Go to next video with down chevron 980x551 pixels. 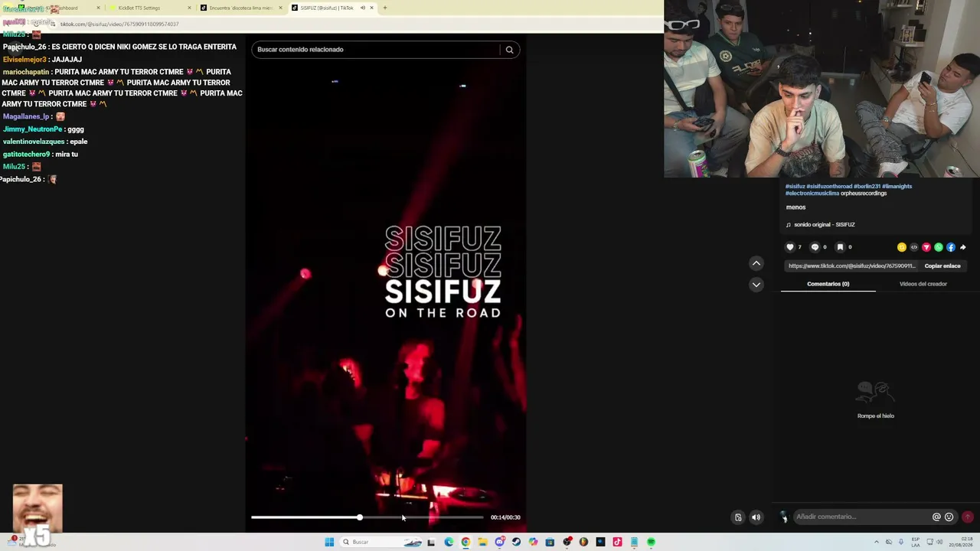(x=756, y=285)
